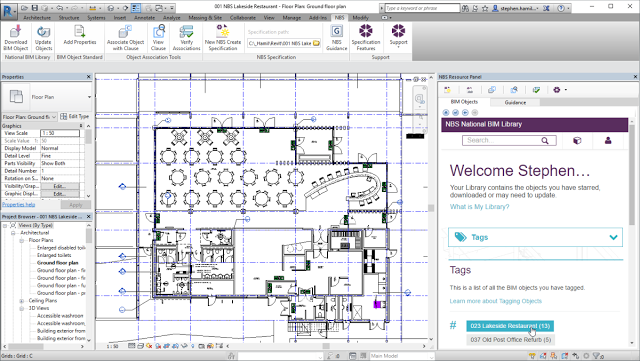Select the 023 Lakeside Restaurant (13) tag
Viewport: 640px width, 361px height.
tap(510, 326)
